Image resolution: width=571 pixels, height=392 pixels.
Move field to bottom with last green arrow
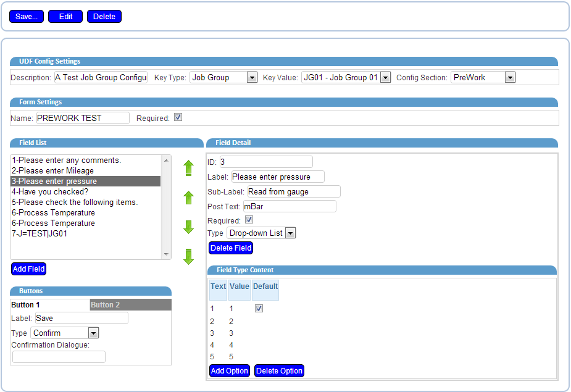(188, 256)
